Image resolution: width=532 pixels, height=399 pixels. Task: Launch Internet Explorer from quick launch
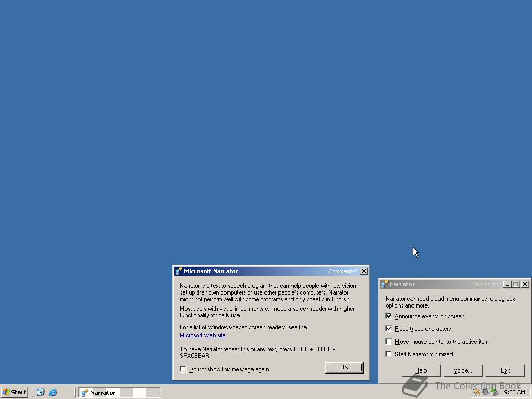[x=53, y=392]
